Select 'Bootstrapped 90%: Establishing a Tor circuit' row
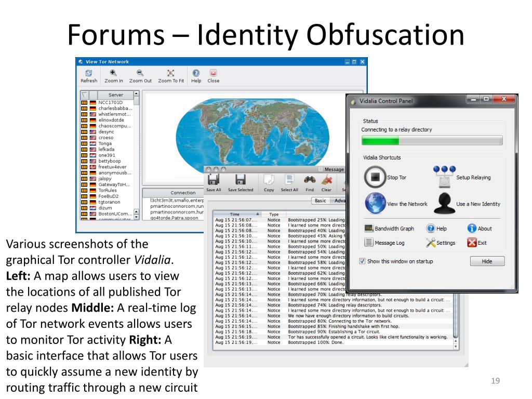Image resolution: width=532 pixels, height=399 pixels. tap(333, 331)
